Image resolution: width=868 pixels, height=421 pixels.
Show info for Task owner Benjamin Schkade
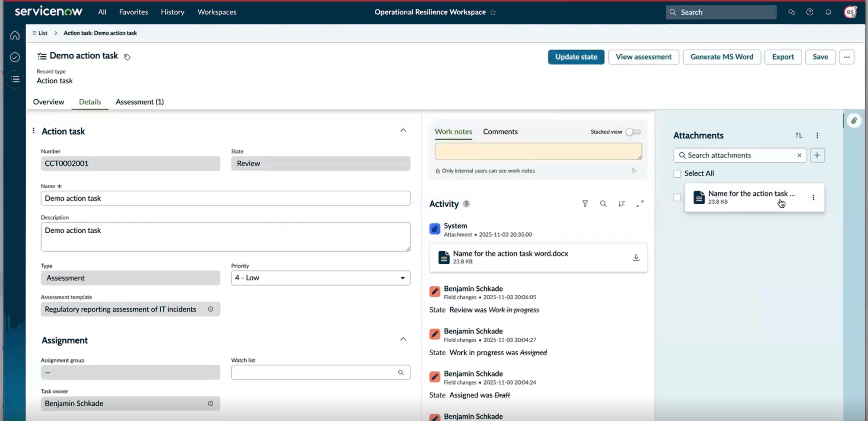[x=210, y=404]
